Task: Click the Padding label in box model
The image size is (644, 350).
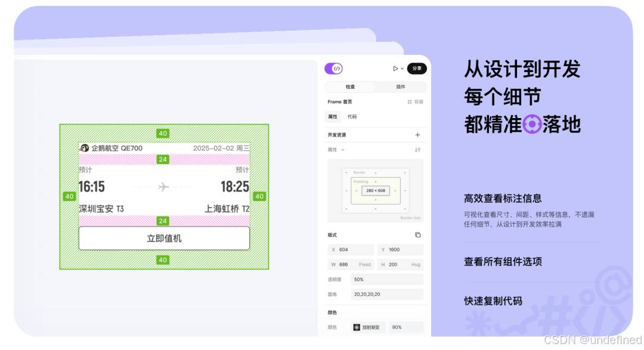Action: 361,182
